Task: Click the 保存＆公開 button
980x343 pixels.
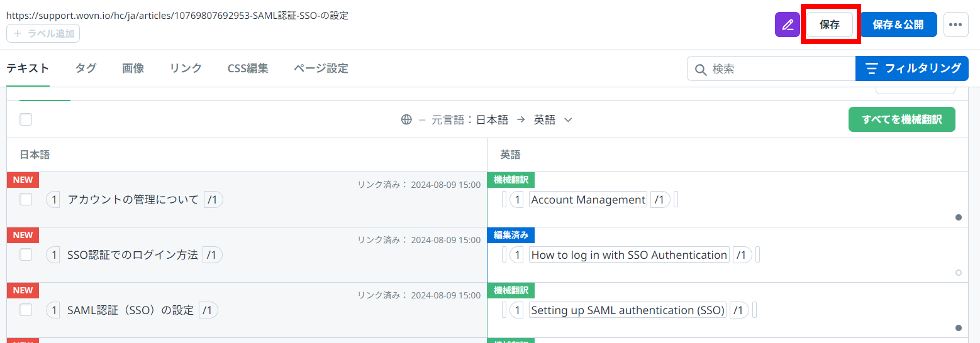Action: click(x=898, y=25)
